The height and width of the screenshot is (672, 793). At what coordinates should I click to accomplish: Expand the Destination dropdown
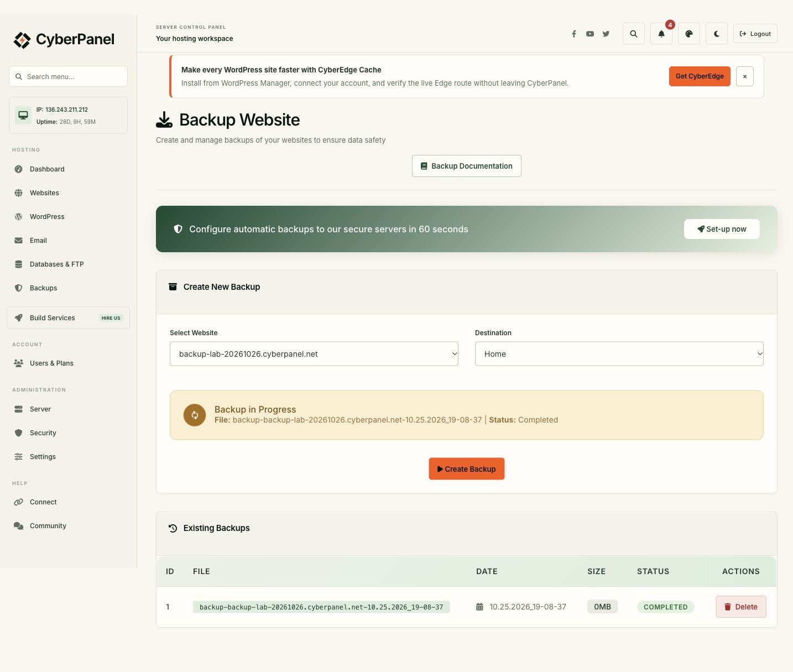[x=619, y=354]
